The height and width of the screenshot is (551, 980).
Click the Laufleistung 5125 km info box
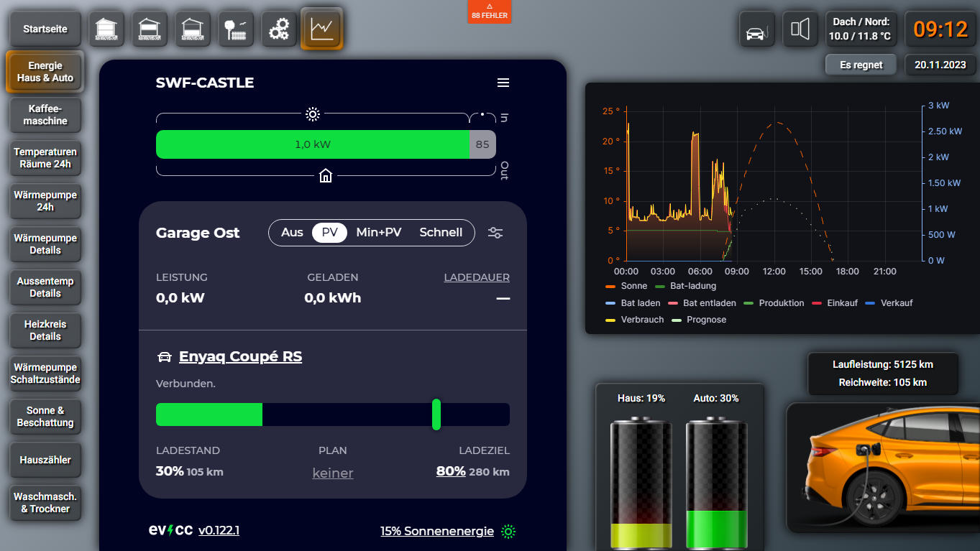coord(883,374)
